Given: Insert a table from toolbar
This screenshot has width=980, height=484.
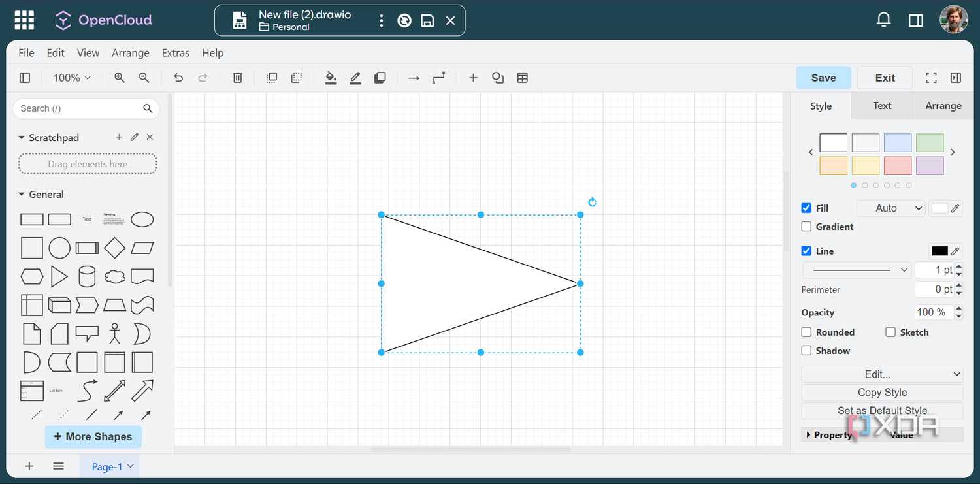Looking at the screenshot, I should pos(523,78).
